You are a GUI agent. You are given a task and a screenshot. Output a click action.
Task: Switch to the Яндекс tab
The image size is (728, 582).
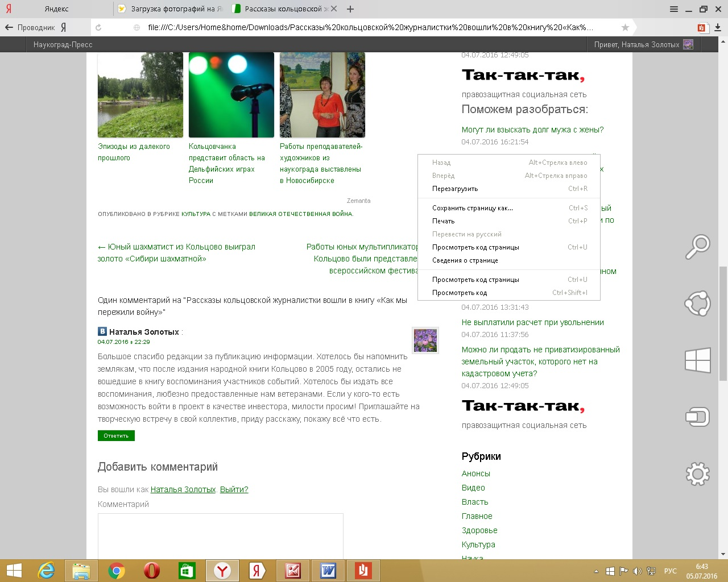(x=56, y=9)
